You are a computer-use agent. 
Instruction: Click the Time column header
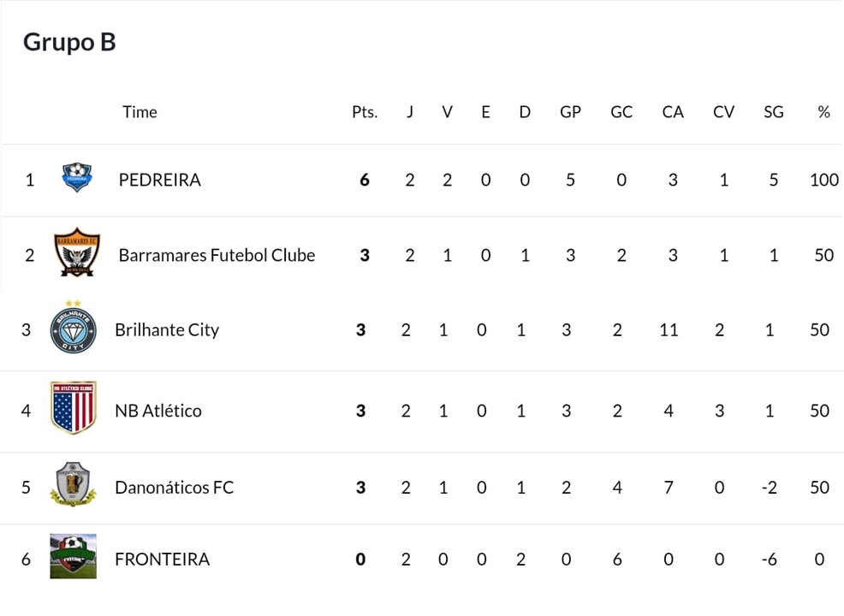[140, 112]
